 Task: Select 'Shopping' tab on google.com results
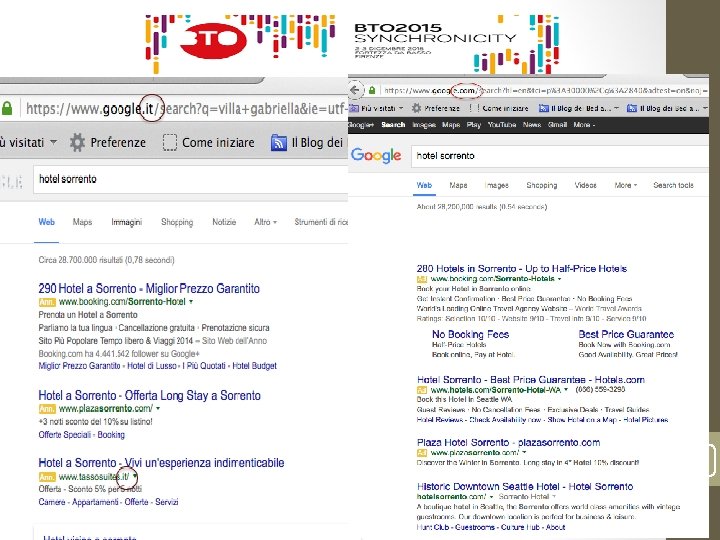542,185
